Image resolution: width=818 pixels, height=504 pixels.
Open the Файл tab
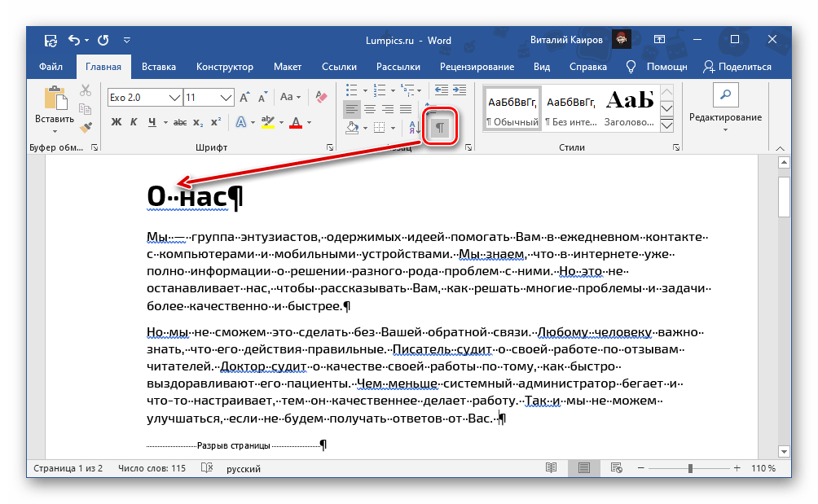click(x=51, y=67)
